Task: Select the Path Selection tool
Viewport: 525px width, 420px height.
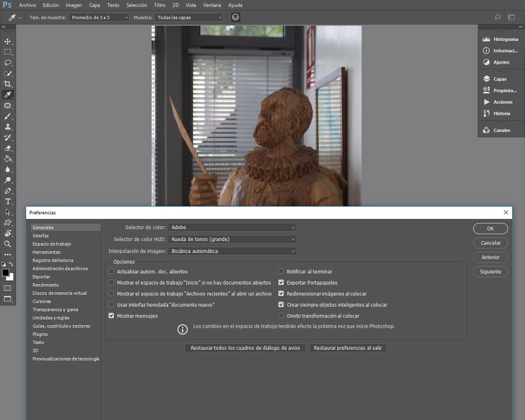Action: 7,212
